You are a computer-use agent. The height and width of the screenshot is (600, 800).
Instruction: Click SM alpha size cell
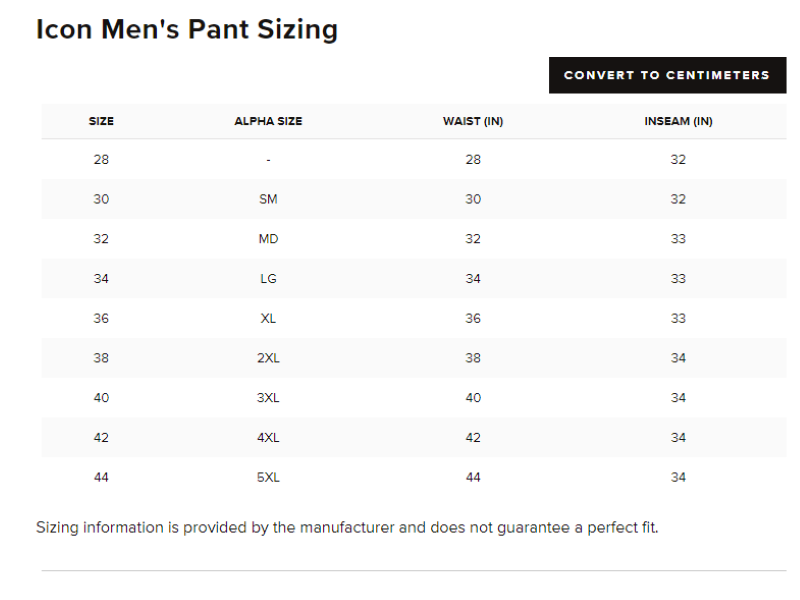click(268, 199)
